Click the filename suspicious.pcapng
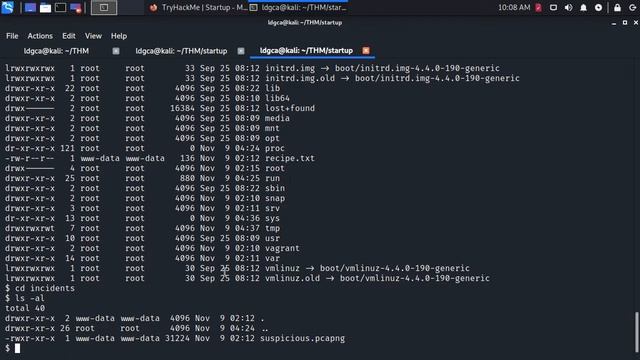 (x=302, y=338)
